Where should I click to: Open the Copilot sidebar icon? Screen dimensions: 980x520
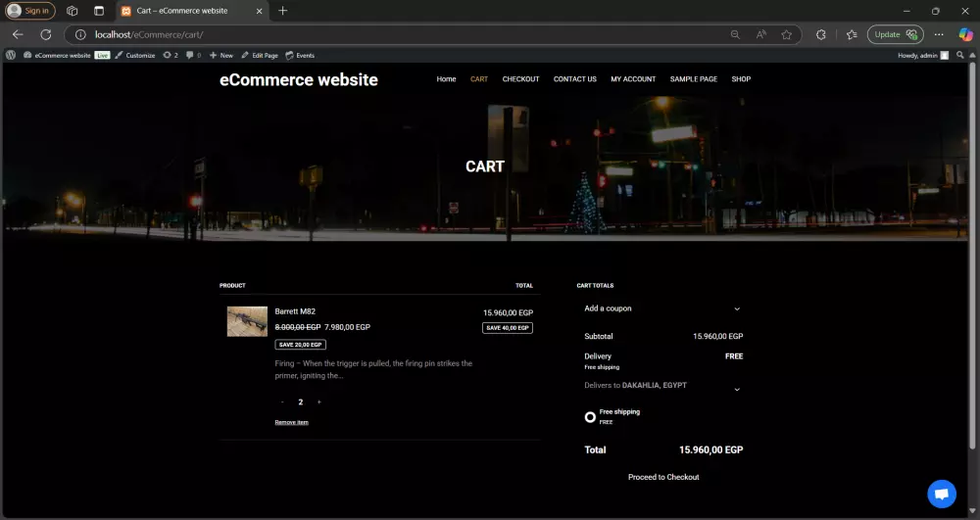click(x=965, y=34)
